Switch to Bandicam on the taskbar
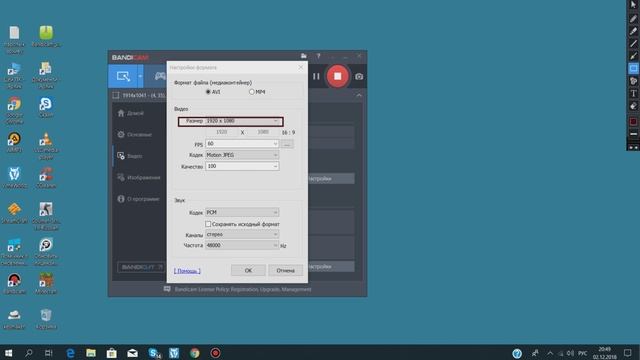 coord(216,353)
